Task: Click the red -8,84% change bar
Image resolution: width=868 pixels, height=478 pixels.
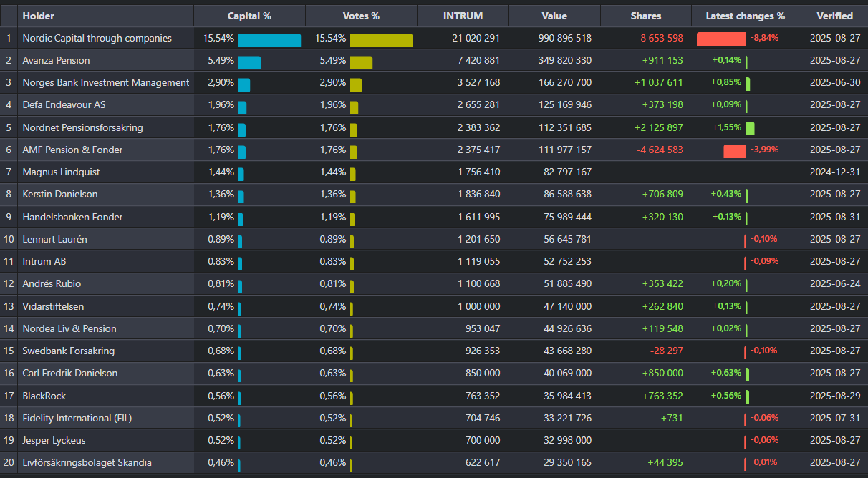Action: point(721,39)
